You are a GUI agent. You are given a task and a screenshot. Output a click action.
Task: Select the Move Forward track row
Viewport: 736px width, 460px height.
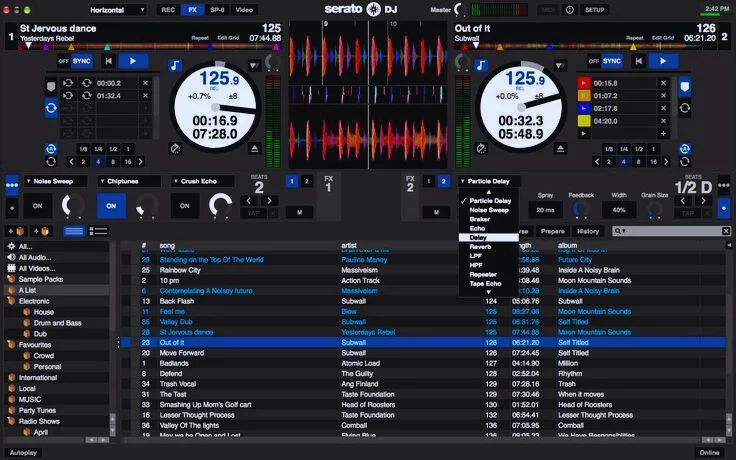pos(422,353)
